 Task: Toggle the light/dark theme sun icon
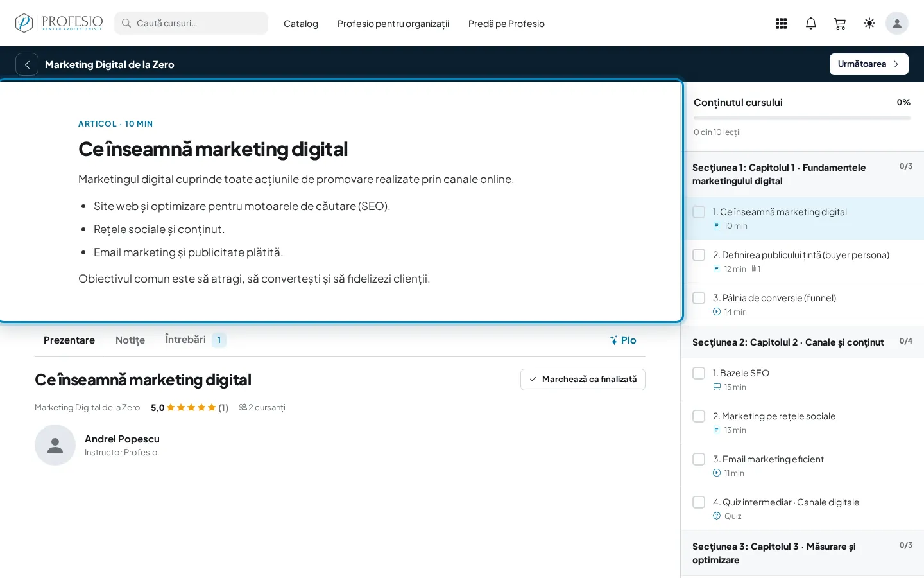(x=869, y=24)
